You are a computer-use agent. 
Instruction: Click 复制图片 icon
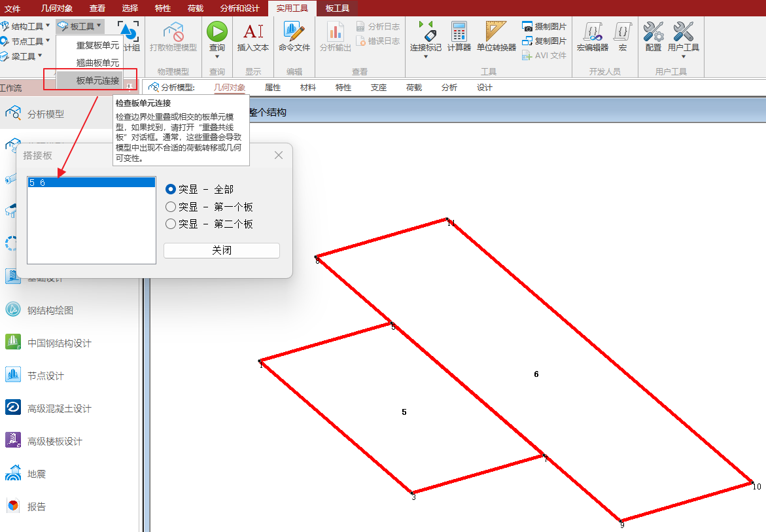[527, 41]
